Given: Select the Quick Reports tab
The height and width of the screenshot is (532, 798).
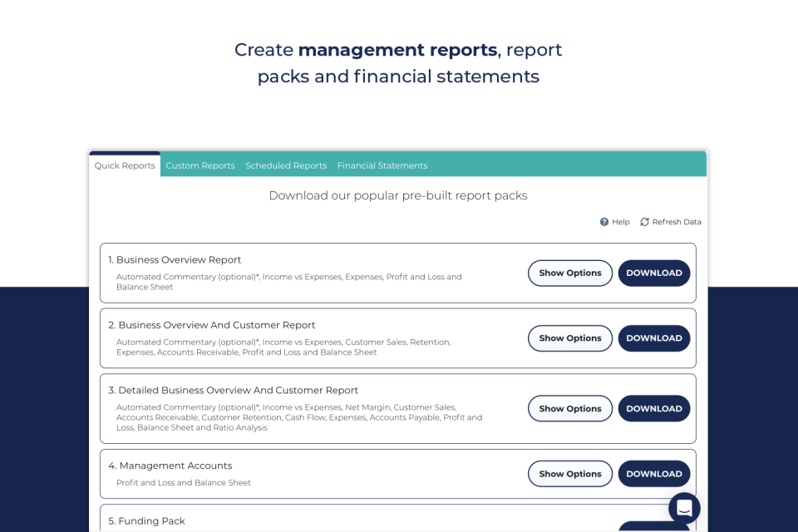Looking at the screenshot, I should 124,165.
